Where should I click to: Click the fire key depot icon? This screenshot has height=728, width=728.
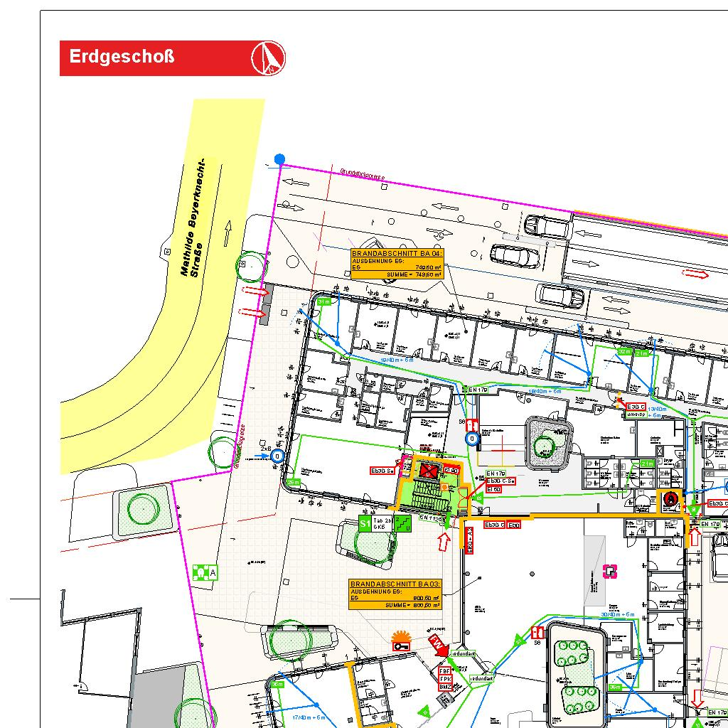[x=402, y=643]
